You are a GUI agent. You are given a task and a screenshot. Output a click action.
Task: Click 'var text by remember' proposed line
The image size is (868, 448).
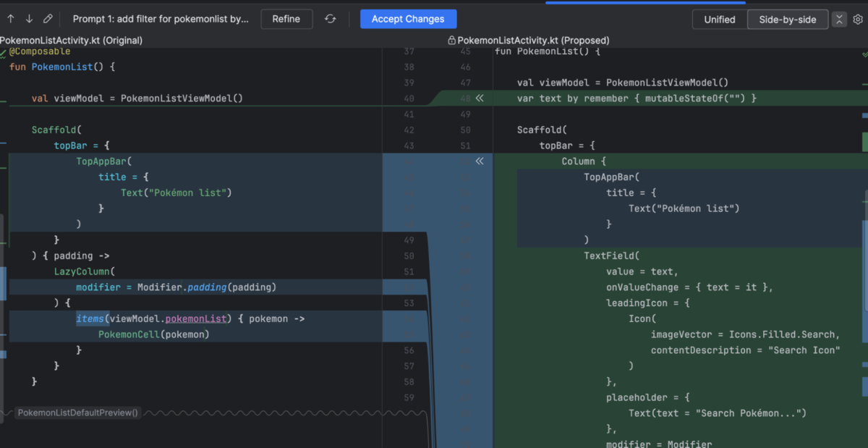(637, 98)
